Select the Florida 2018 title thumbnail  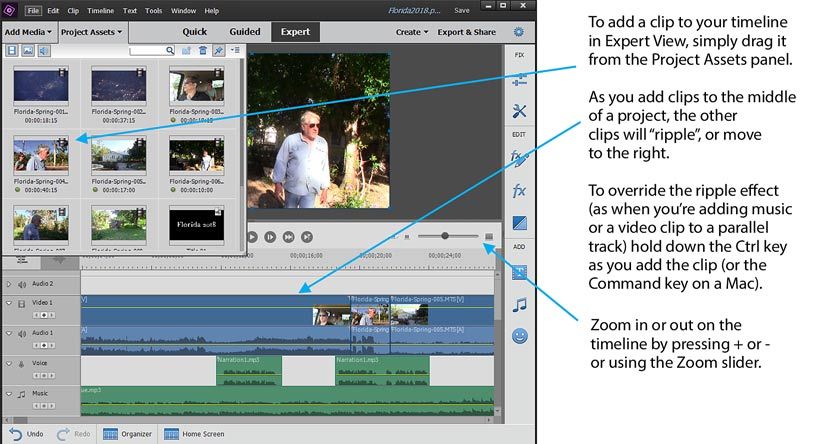[x=196, y=225]
